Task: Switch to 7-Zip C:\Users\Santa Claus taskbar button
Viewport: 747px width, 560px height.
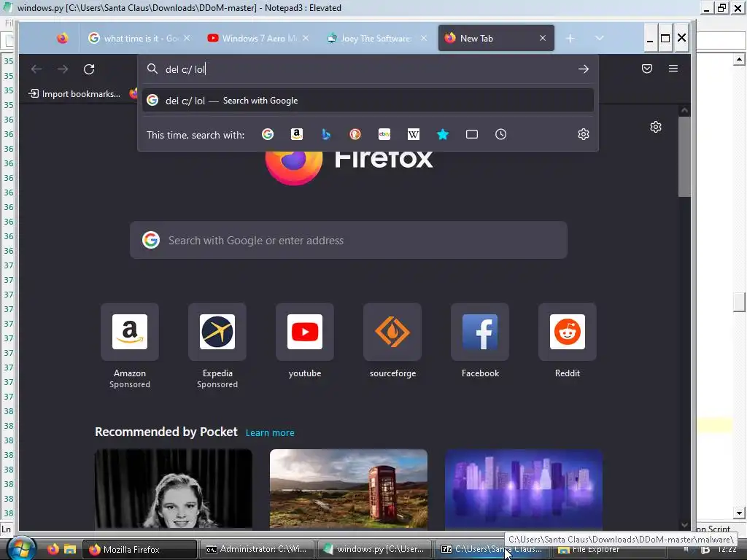Action: [x=491, y=550]
